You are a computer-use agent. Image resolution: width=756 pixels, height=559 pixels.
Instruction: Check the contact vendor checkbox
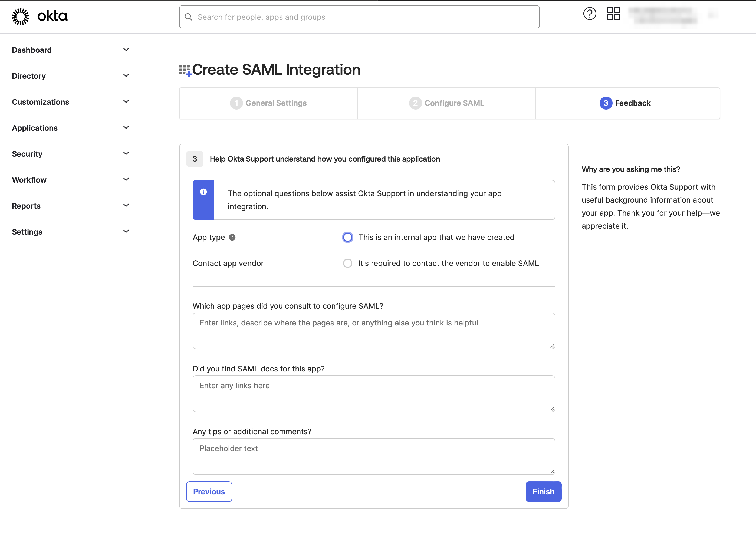(347, 263)
